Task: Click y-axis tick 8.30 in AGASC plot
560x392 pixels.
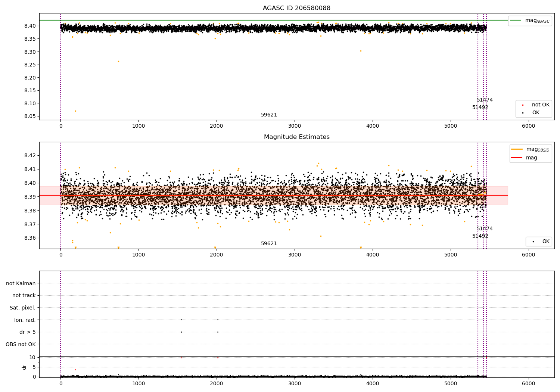Action: (x=30, y=52)
